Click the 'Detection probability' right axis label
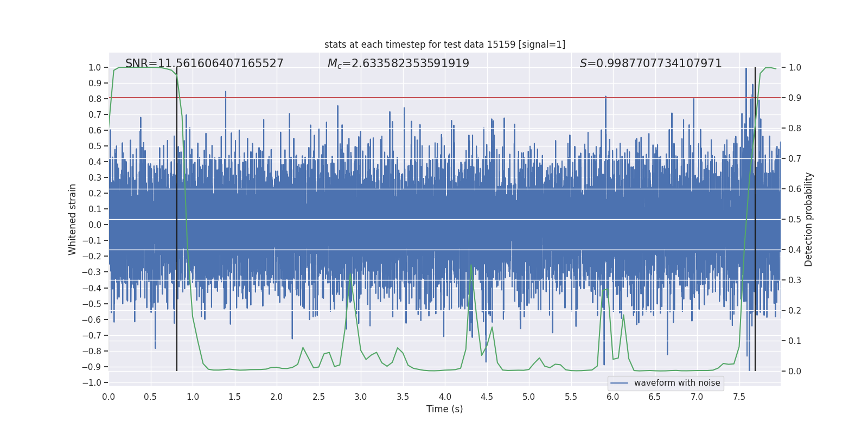The image size is (868, 434). (x=809, y=220)
